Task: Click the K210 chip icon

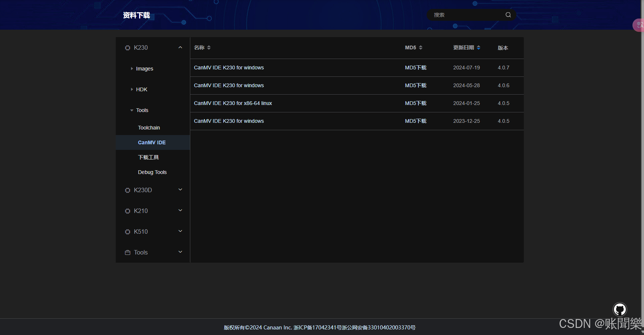Action: pos(128,211)
